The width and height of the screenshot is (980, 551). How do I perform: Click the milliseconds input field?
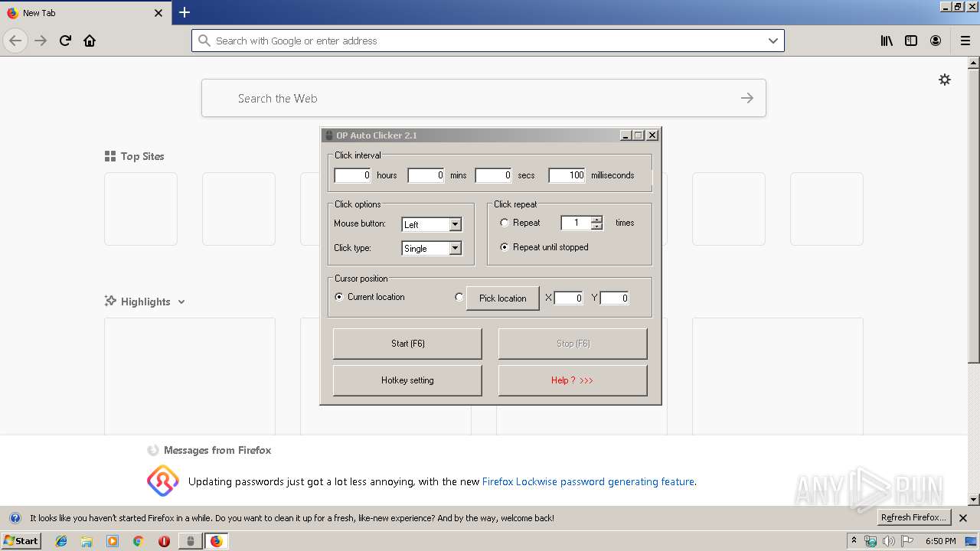[567, 175]
